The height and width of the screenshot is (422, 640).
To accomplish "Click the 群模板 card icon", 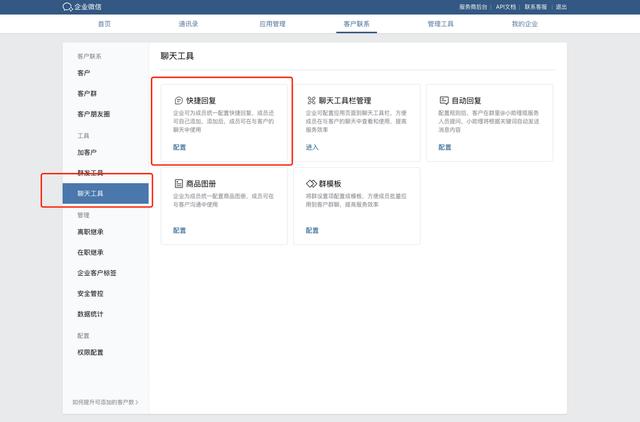I will pos(311,184).
